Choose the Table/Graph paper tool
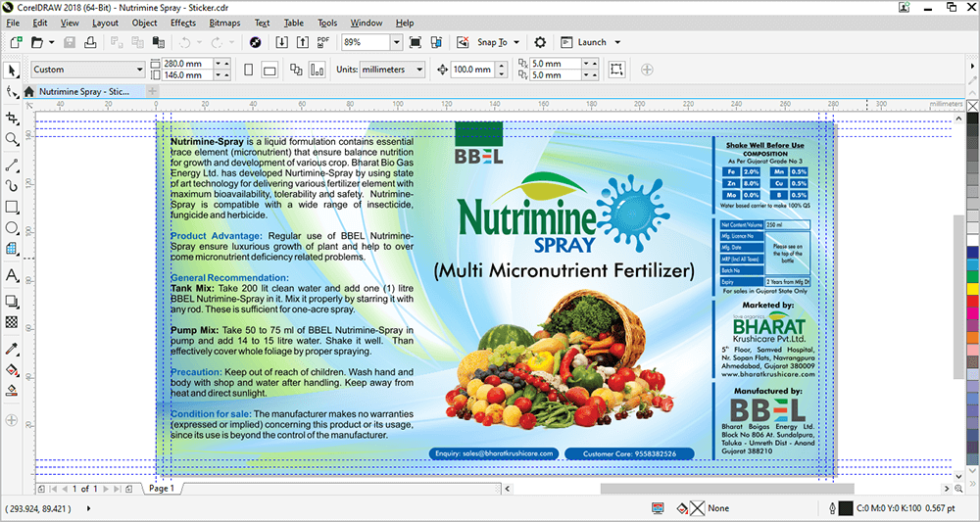 (x=11, y=249)
